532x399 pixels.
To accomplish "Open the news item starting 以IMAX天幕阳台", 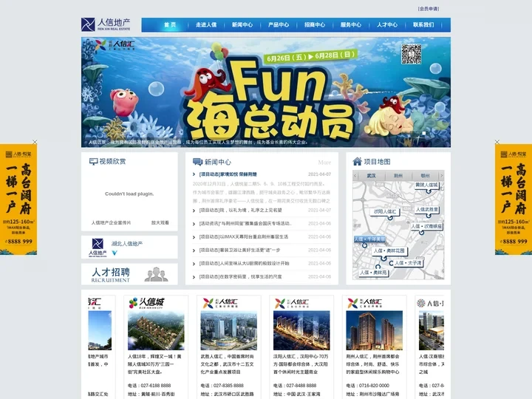I will click(x=244, y=237).
